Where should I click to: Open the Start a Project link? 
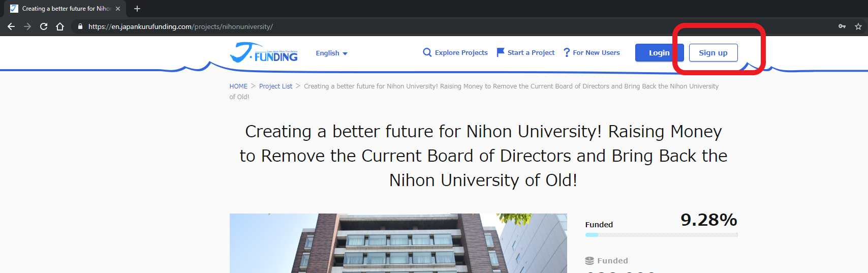tap(531, 52)
